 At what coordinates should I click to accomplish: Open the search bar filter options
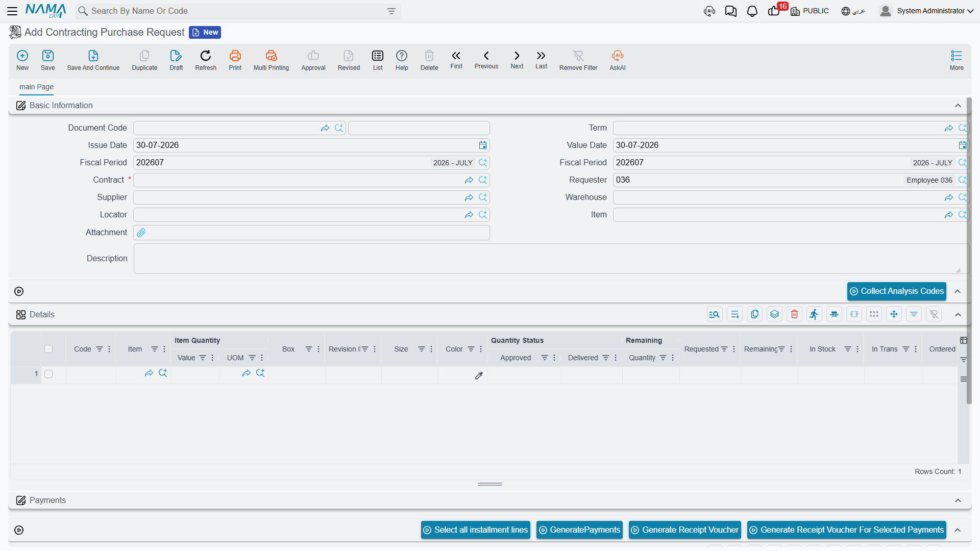pyautogui.click(x=391, y=11)
